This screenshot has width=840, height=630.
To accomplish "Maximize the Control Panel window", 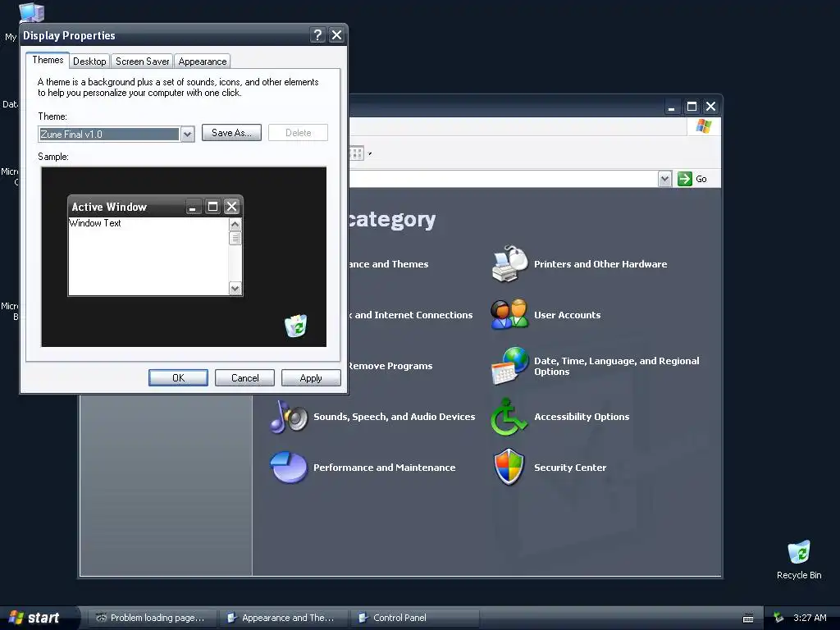I will coord(692,107).
